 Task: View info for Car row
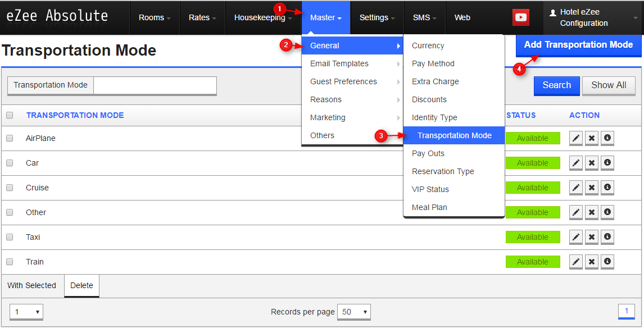(x=607, y=163)
